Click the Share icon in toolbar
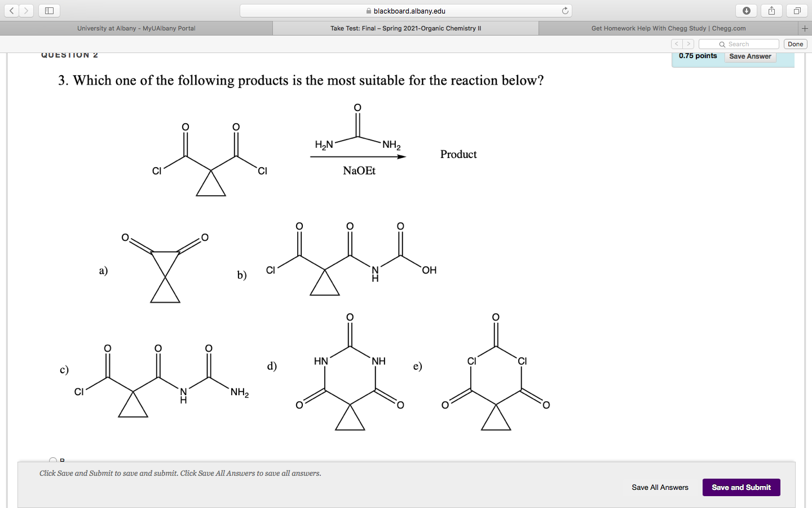 771,11
